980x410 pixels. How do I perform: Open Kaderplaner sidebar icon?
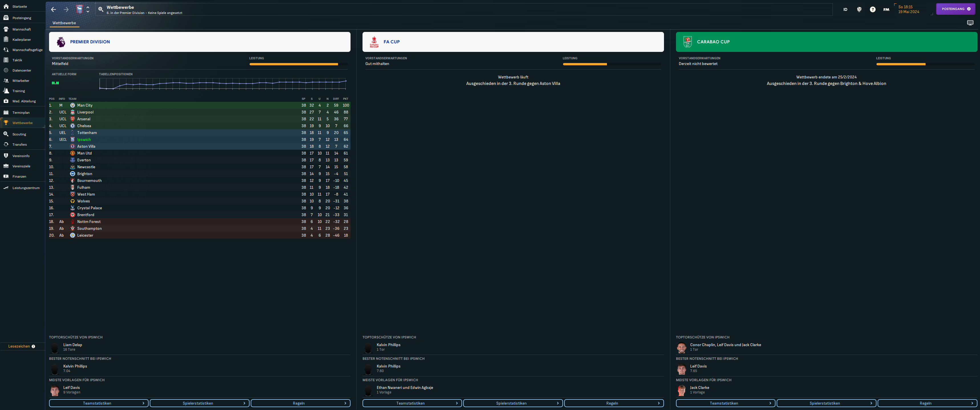(6, 40)
